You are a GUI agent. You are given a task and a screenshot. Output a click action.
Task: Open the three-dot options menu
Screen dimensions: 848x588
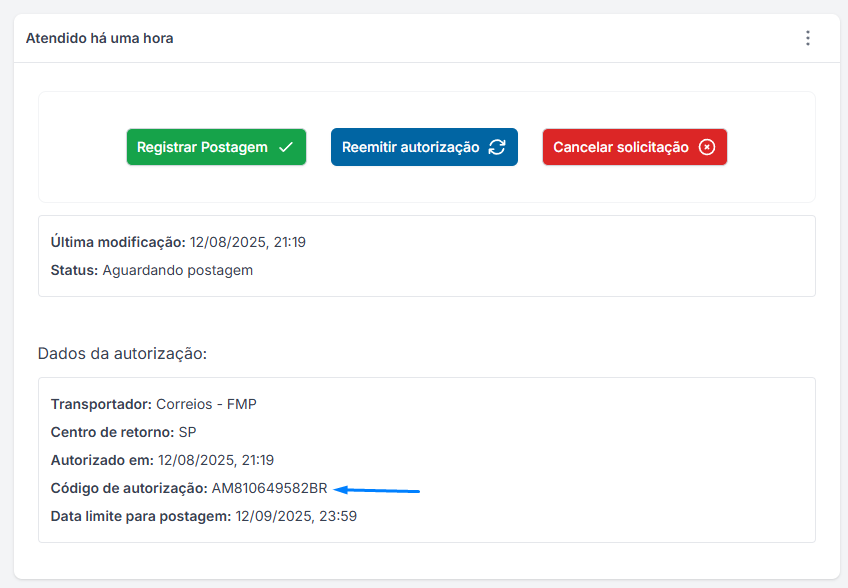[x=808, y=38]
